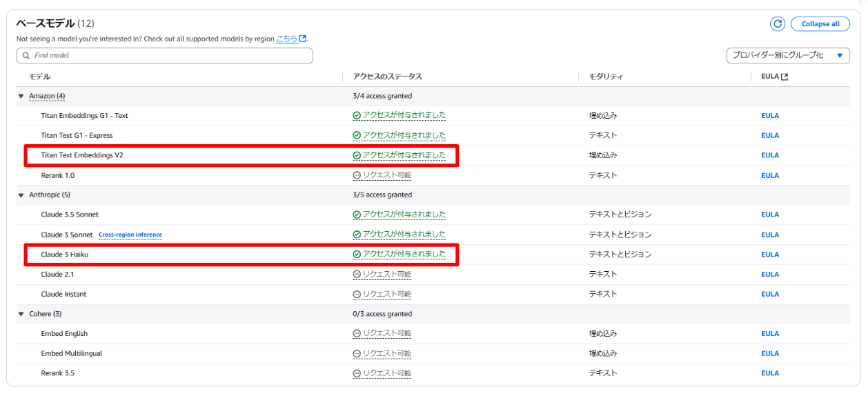The height and width of the screenshot is (396, 868).
Task: Click リクエスト可能 status for Rerank 3.5
Action: point(382,373)
